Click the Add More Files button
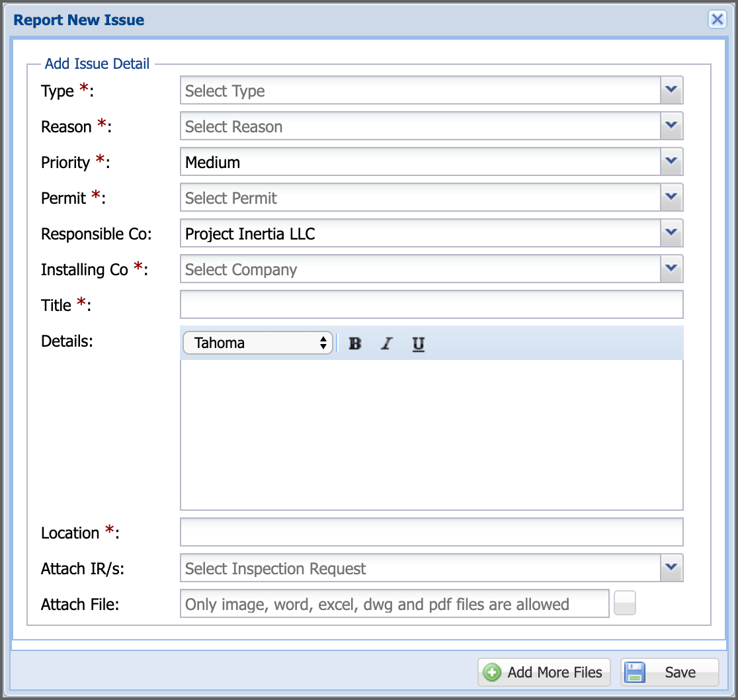 [544, 672]
